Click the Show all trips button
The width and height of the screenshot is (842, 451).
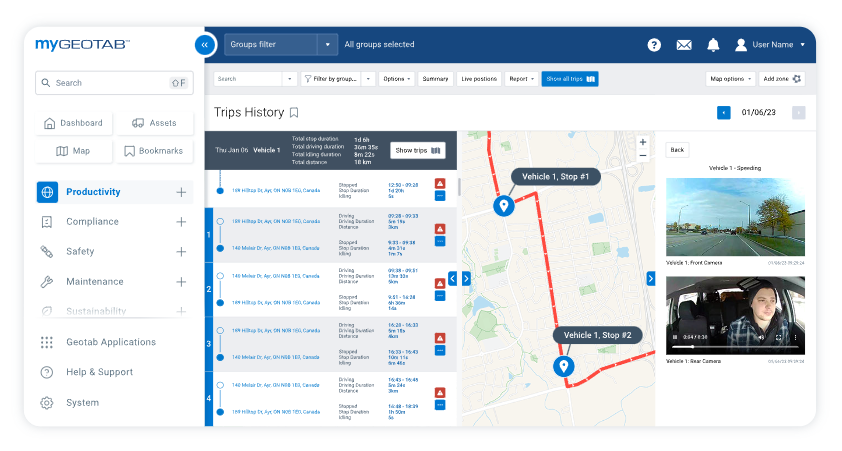570,79
